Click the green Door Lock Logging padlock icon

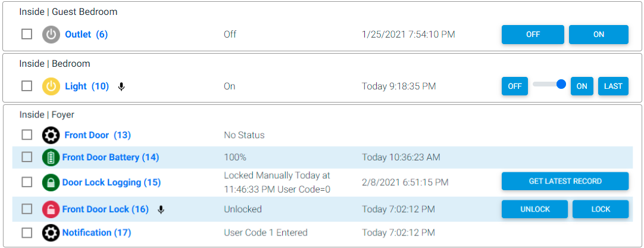click(x=51, y=182)
